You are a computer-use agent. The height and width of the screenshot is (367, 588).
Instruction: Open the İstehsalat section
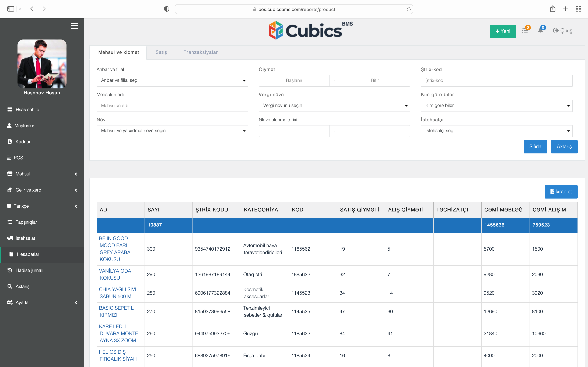[26, 238]
